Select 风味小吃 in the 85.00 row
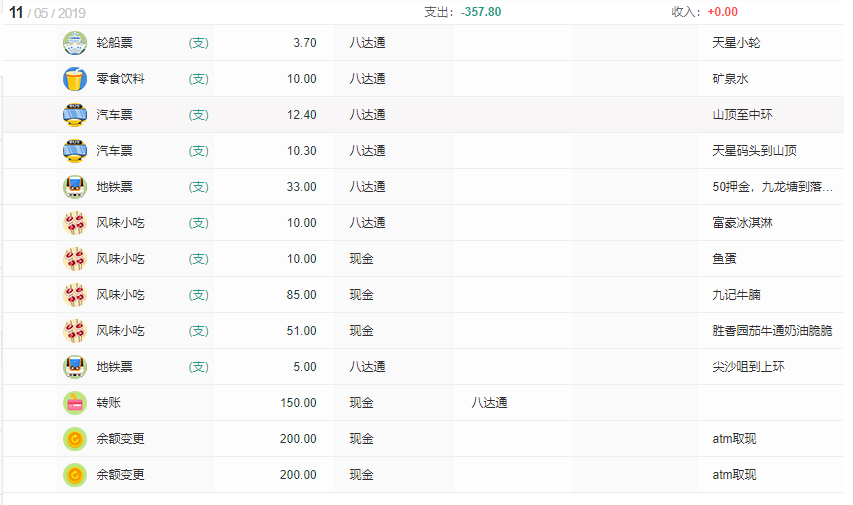 [x=120, y=294]
